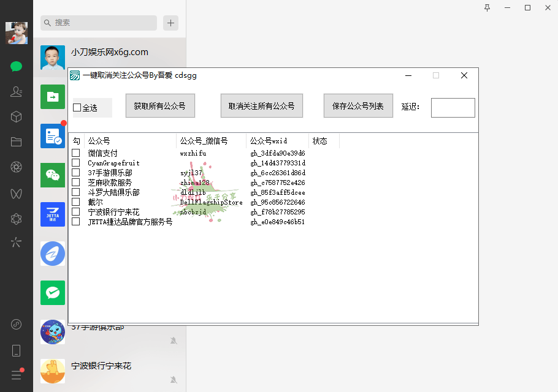Open the Contacts icon in sidebar
This screenshot has width=558, height=392.
click(x=17, y=91)
